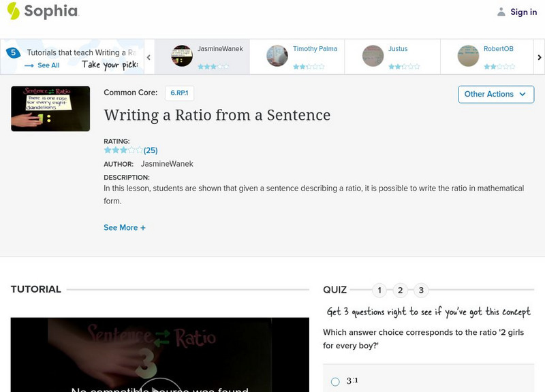This screenshot has height=392, width=545.
Task: Click the Sign in link
Action: pyautogui.click(x=523, y=12)
